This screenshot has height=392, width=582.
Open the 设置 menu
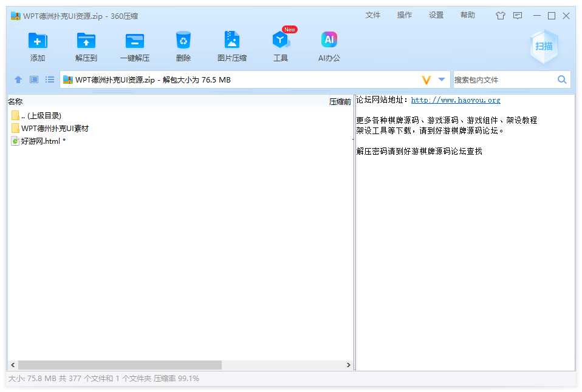tap(436, 15)
